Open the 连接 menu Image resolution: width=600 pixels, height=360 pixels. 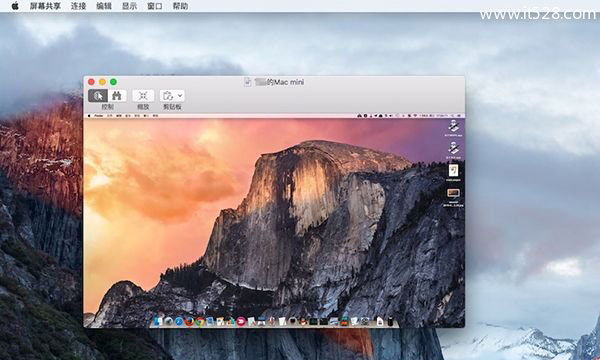[x=78, y=6]
